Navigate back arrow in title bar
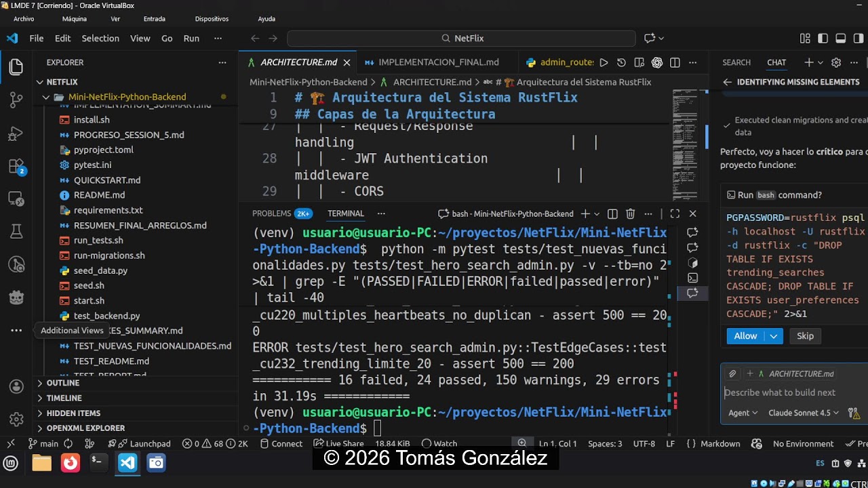This screenshot has width=868, height=488. point(255,39)
